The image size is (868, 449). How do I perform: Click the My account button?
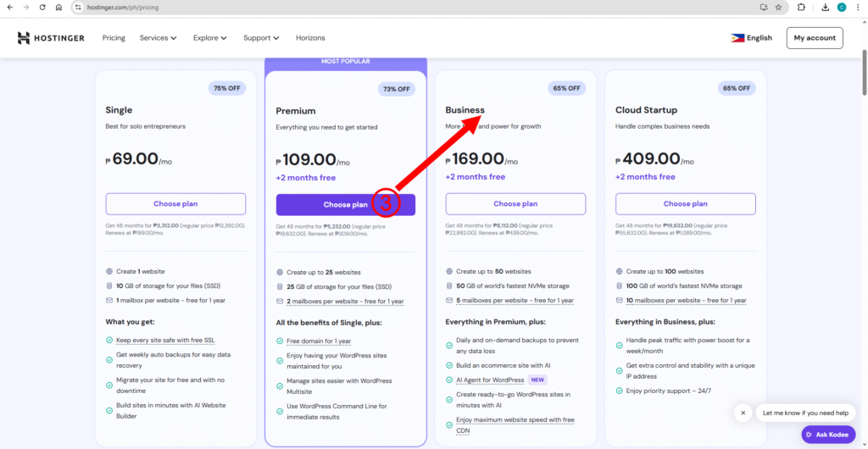coord(815,38)
